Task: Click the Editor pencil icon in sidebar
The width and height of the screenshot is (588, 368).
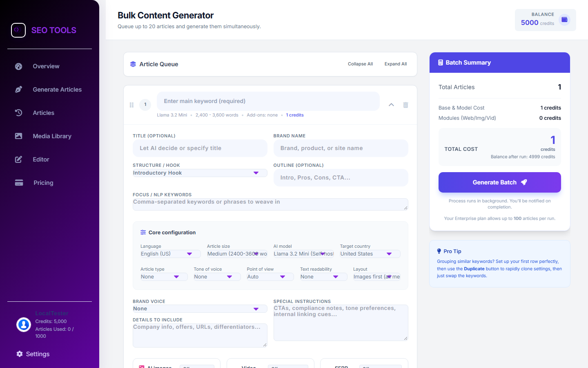Action: pos(19,159)
